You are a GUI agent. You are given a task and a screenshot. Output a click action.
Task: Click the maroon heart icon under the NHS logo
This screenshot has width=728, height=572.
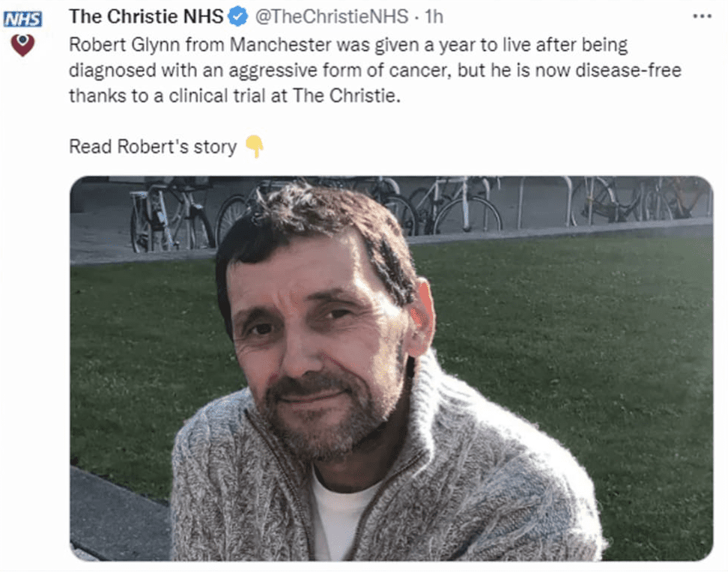[22, 45]
